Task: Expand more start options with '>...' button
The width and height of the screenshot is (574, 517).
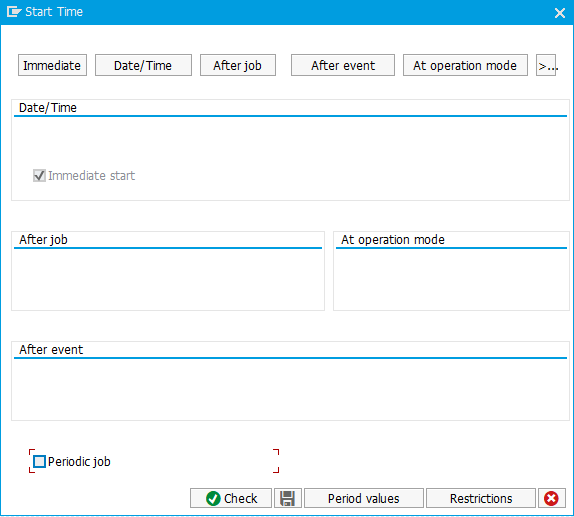Action: point(546,66)
